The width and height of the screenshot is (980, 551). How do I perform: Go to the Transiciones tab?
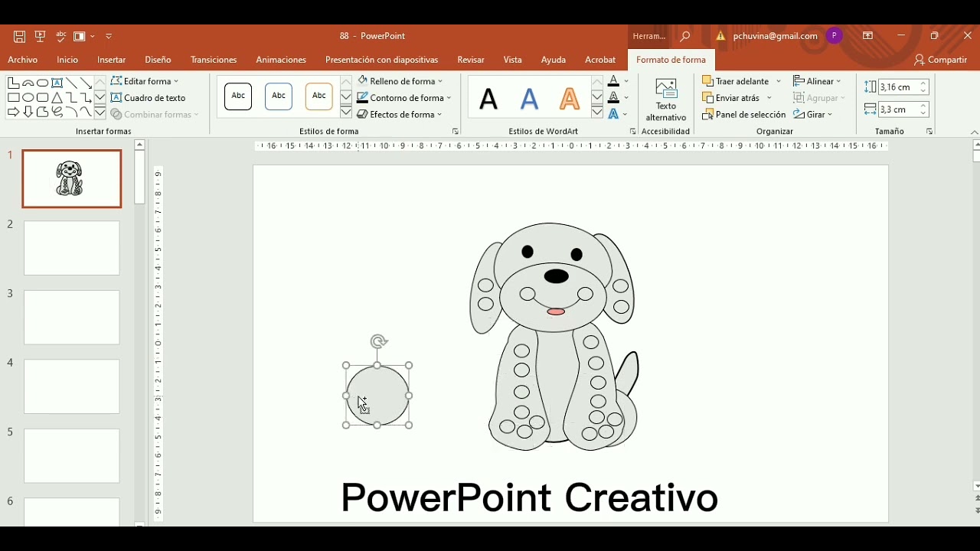click(x=214, y=60)
